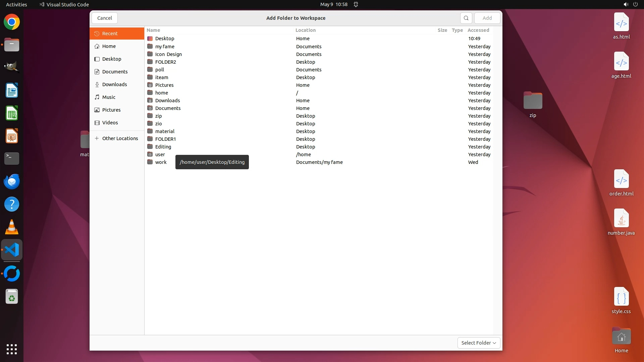The width and height of the screenshot is (644, 362).
Task: Open the Videos sidebar location
Action: 110,123
